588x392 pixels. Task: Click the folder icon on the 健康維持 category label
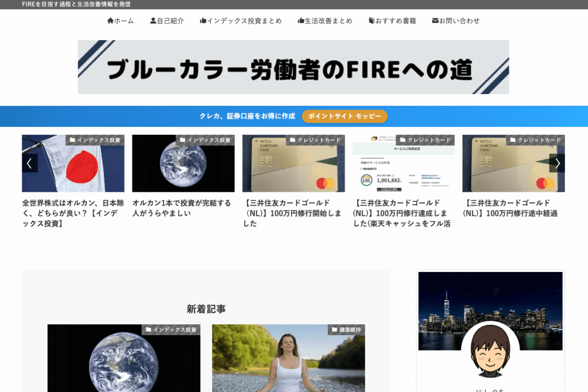click(x=333, y=329)
